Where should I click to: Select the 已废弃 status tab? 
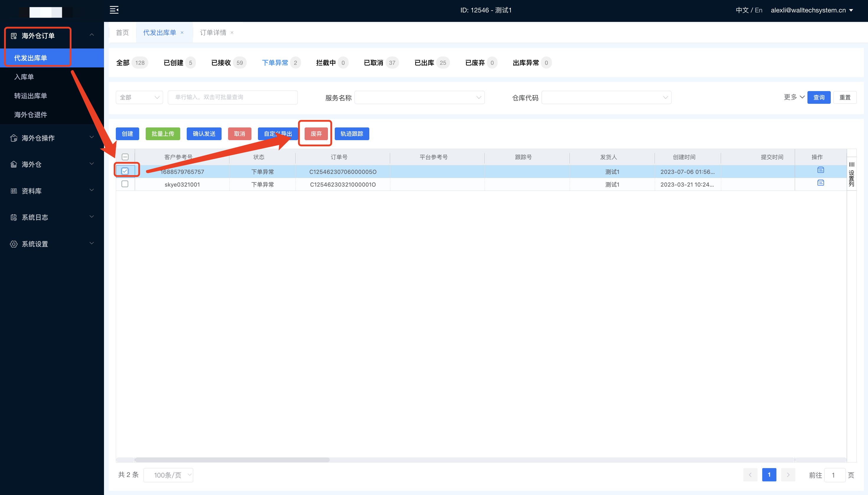point(481,63)
